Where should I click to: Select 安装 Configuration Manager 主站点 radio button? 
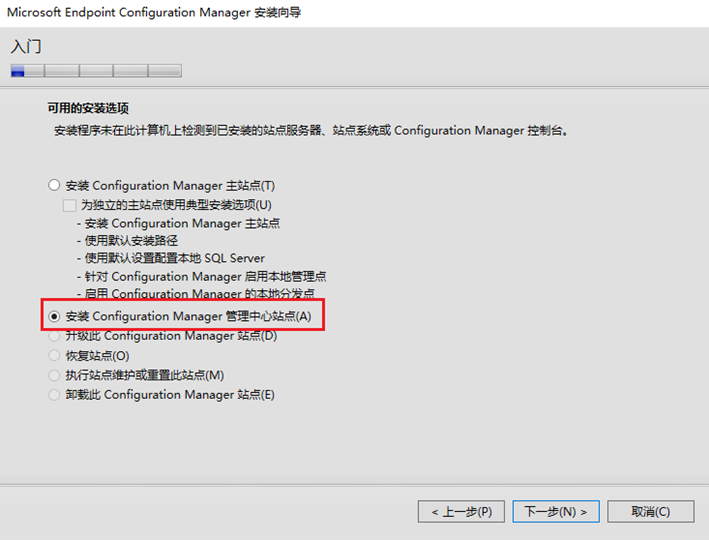[54, 185]
